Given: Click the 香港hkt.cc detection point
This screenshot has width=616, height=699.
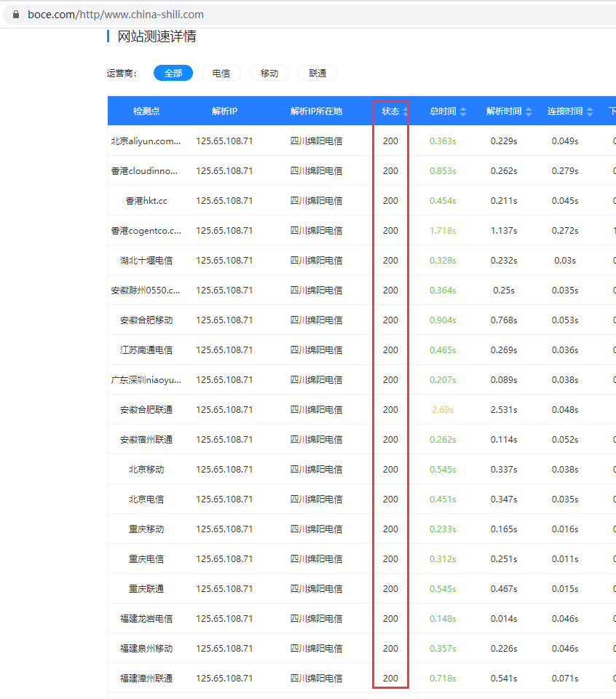Looking at the screenshot, I should pos(146,201).
